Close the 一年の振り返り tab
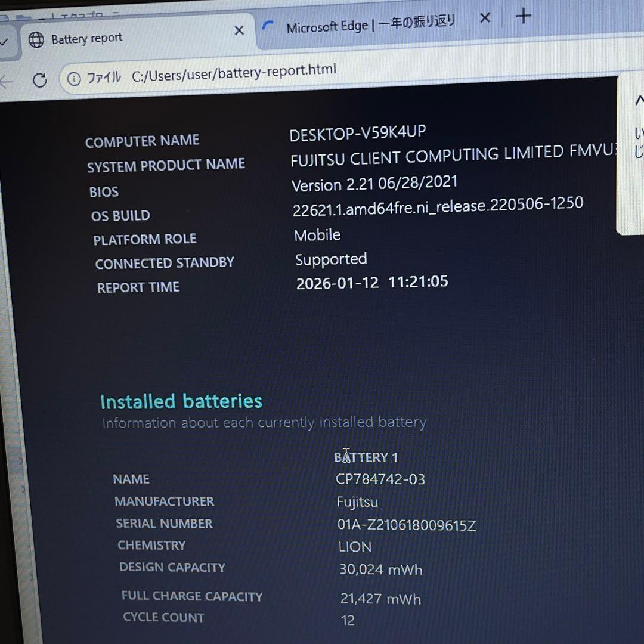 point(485,18)
